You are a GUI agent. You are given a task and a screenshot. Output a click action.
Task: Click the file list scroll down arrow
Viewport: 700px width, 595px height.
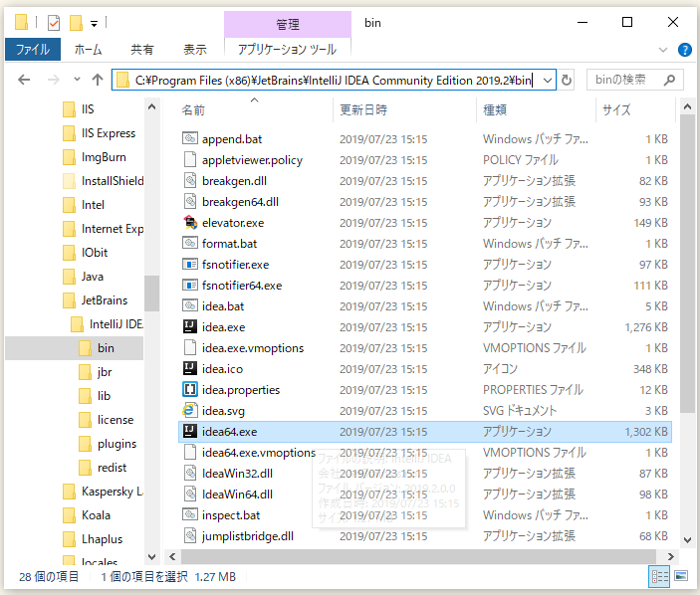pyautogui.click(x=687, y=540)
